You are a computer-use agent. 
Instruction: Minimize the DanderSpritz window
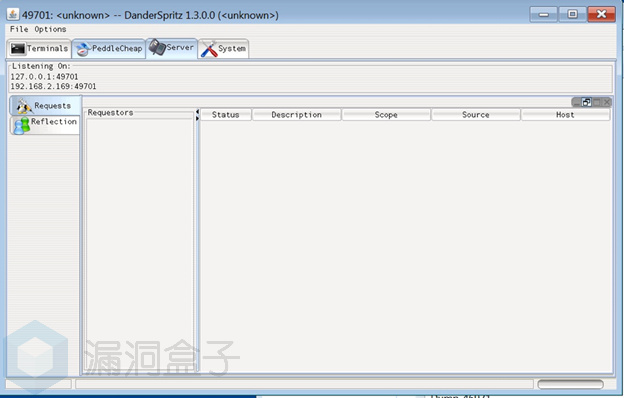[544, 14]
